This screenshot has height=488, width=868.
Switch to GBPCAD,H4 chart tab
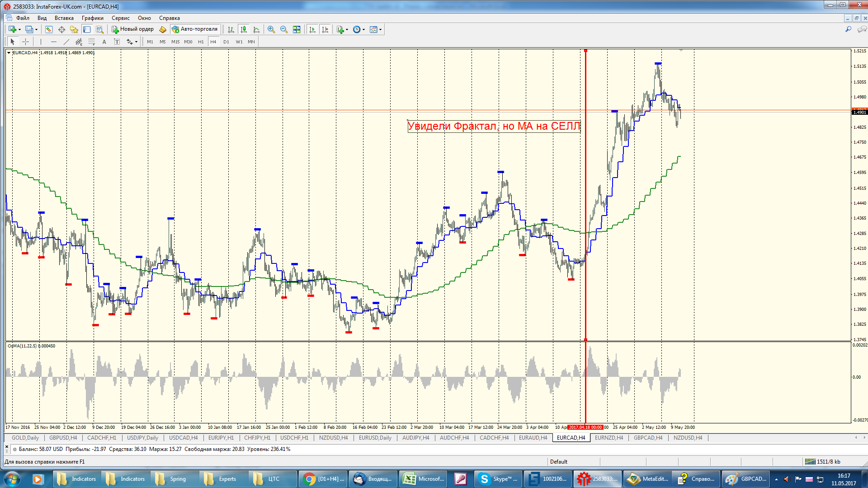point(648,438)
